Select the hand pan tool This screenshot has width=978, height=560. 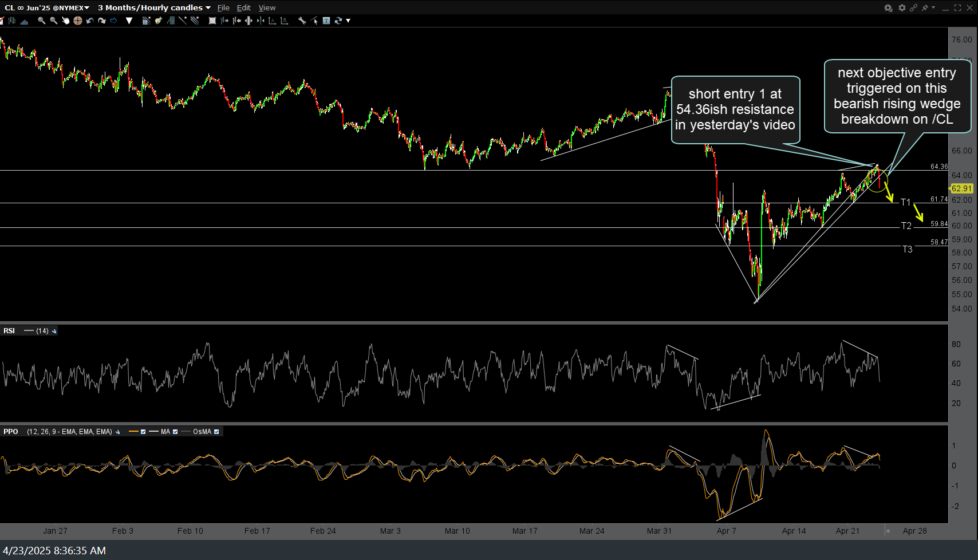(66, 21)
